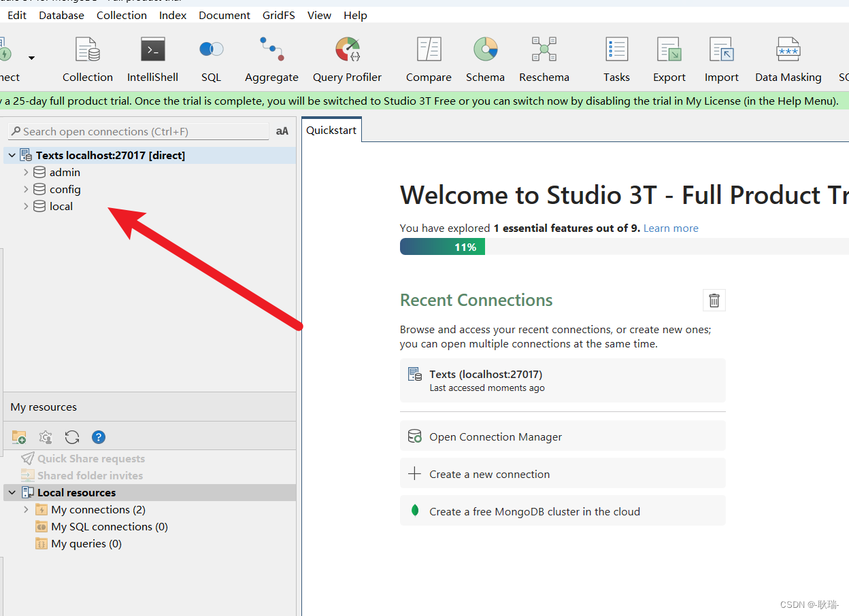Collapse the Texts localhost:27017 connection node

pos(12,156)
